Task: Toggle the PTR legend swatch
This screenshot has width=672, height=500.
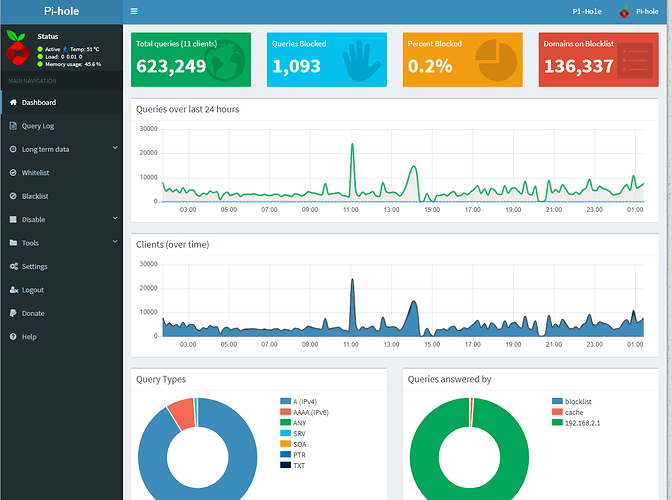Action: tap(285, 455)
